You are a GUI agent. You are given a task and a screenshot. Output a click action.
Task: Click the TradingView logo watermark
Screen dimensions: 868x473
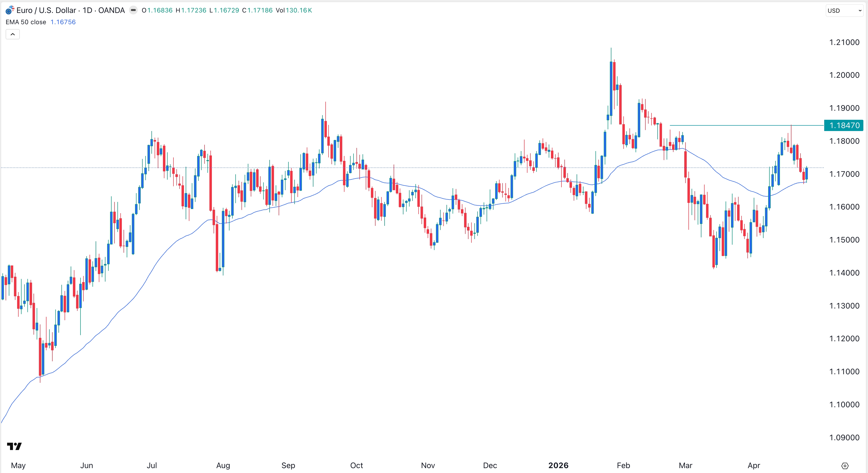[15, 447]
